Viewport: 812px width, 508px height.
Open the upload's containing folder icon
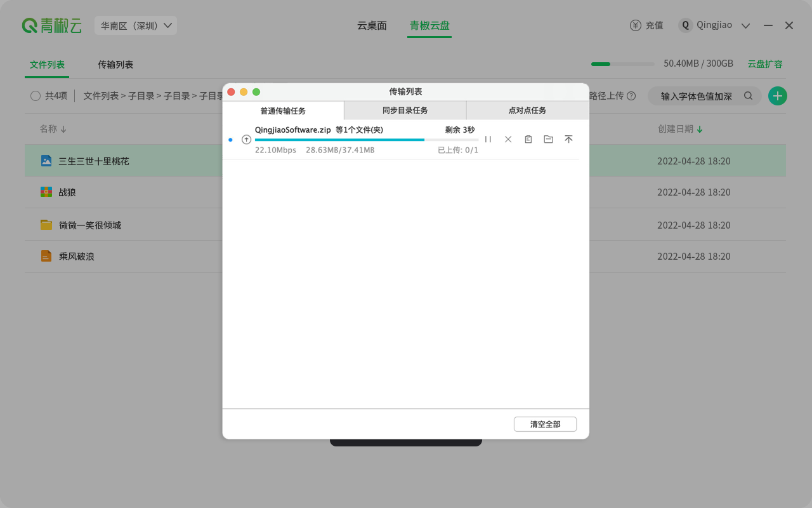(548, 139)
